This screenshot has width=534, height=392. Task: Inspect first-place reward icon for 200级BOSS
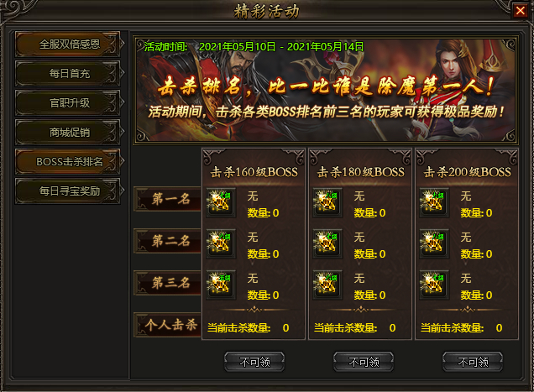[x=434, y=202]
